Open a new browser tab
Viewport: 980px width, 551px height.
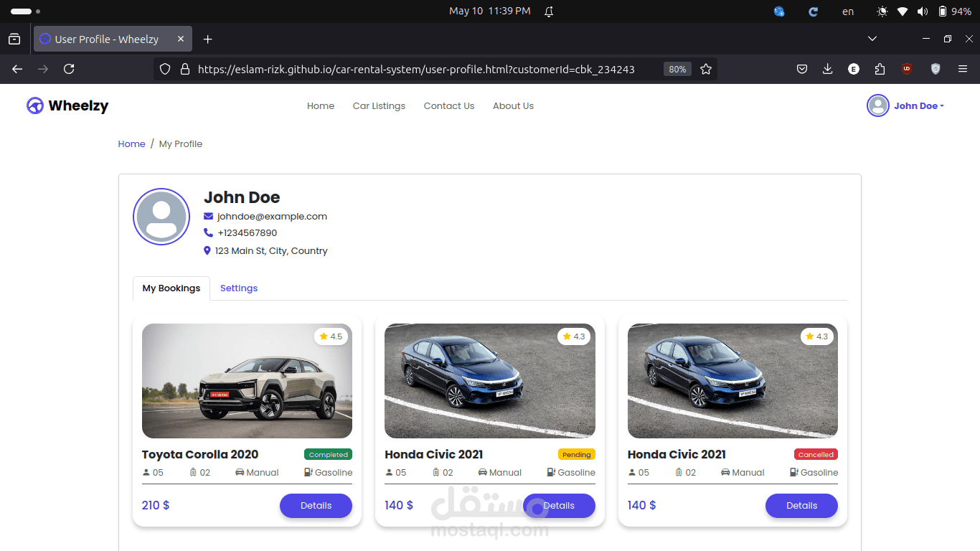[207, 39]
